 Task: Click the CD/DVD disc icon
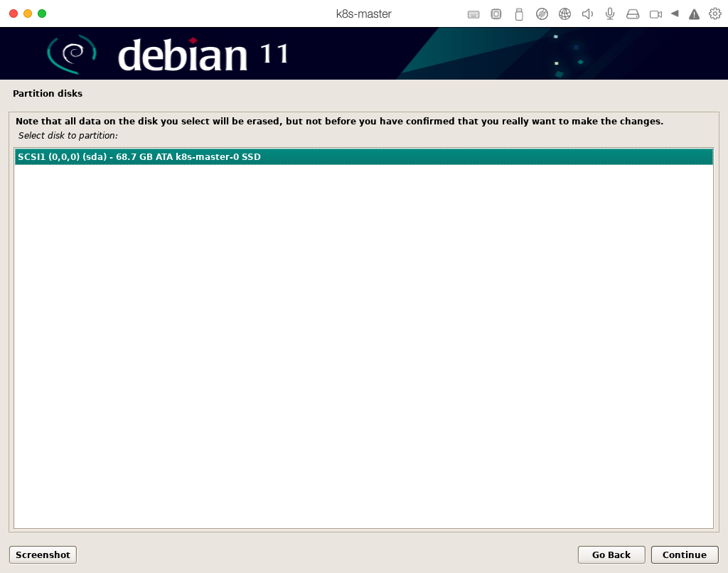pos(542,14)
